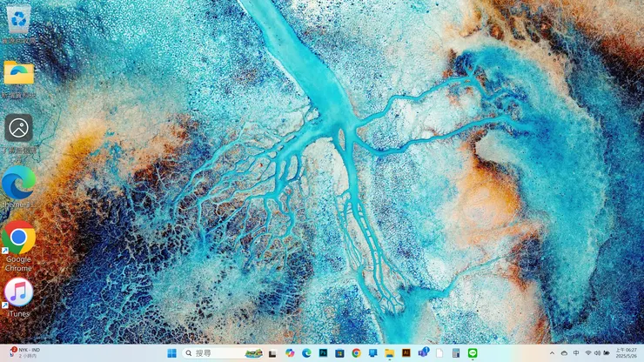Click the search highlights image in search box
Screen dimensions: 644x362
click(x=253, y=353)
